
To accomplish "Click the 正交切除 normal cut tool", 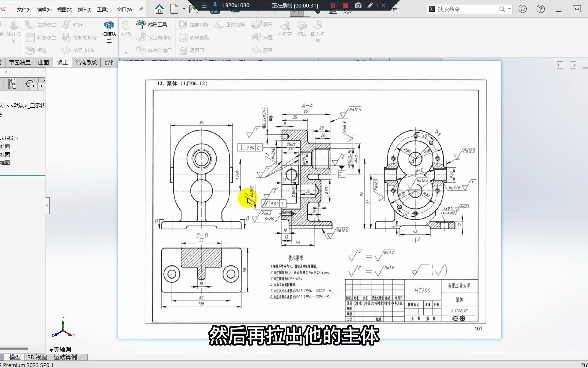I will (230, 25).
